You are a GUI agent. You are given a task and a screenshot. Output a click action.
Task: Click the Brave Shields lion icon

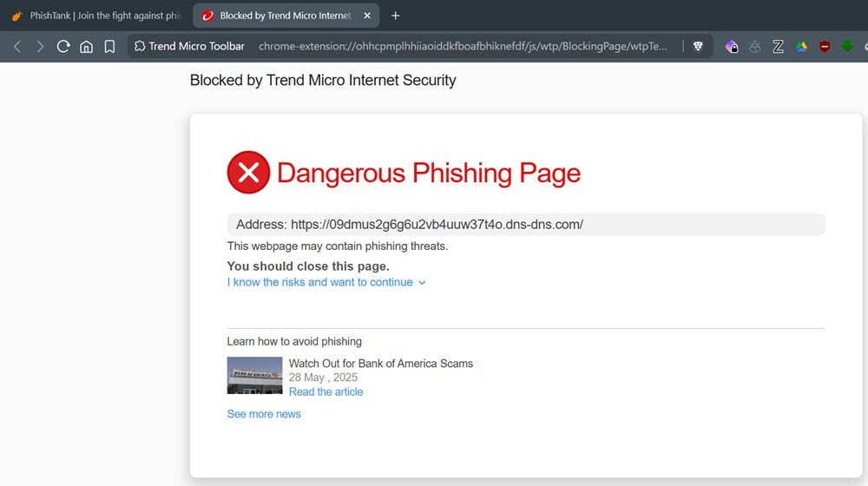pos(698,46)
